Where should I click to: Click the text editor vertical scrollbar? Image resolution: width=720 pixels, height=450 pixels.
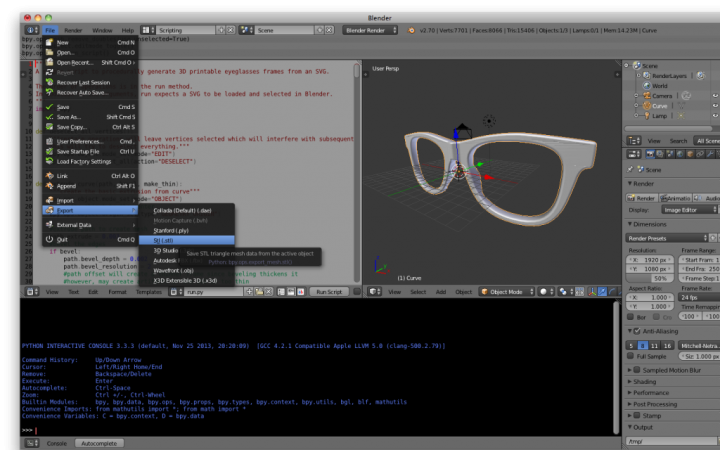click(x=357, y=172)
